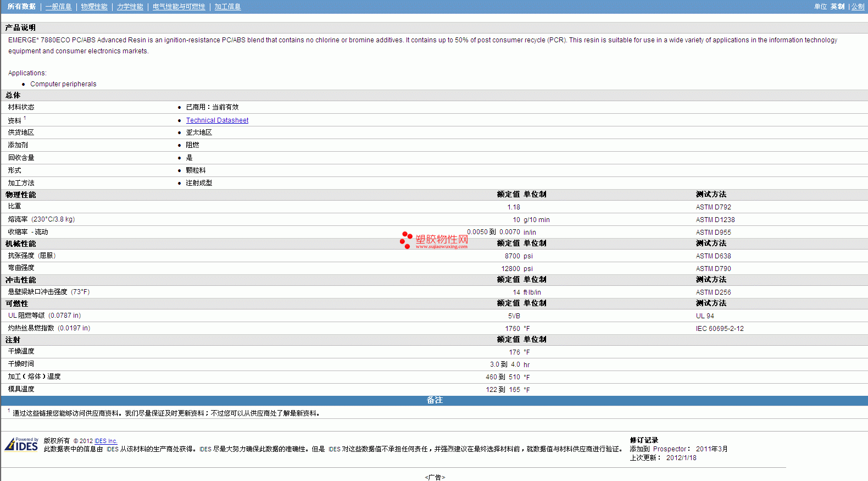868x481 pixels.
Task: Open the 物理性能 tab link
Action: click(94, 7)
